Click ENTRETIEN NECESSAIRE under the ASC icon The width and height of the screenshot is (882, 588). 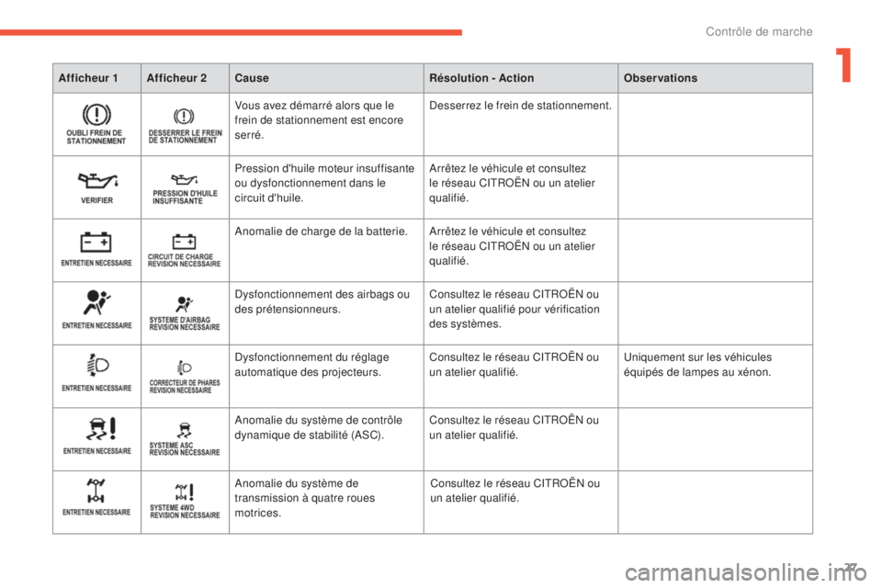click(96, 451)
